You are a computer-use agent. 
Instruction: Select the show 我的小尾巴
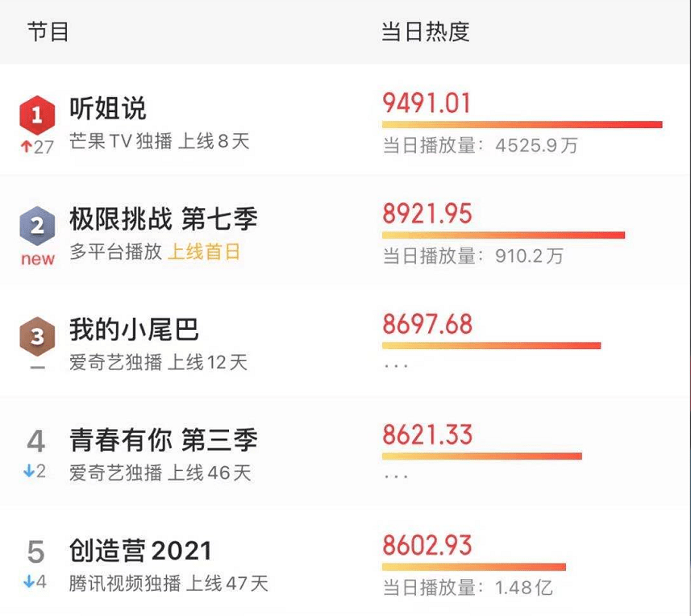(x=134, y=330)
